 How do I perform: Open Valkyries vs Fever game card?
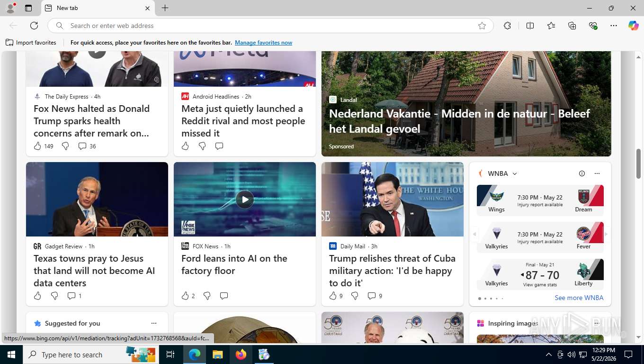click(x=540, y=237)
